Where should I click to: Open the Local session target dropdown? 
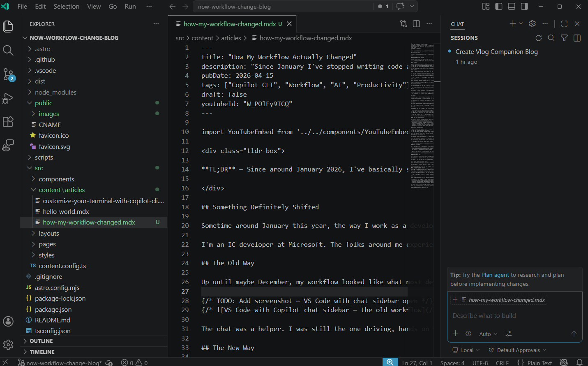click(466, 350)
